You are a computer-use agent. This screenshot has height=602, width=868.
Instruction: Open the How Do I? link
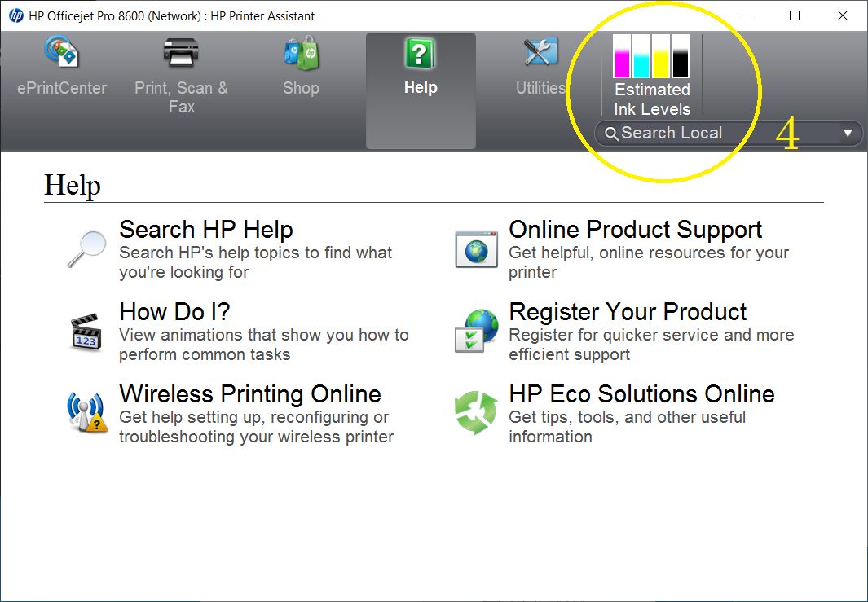click(175, 311)
